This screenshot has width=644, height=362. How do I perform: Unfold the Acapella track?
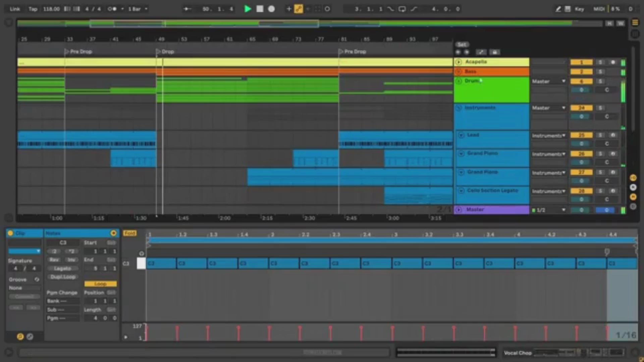pyautogui.click(x=459, y=62)
